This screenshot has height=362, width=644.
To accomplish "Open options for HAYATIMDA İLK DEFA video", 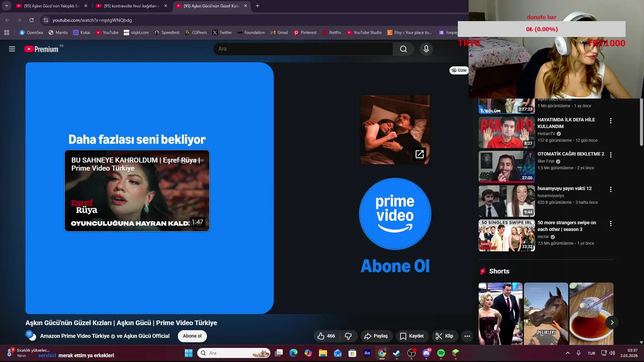I will pos(611,121).
